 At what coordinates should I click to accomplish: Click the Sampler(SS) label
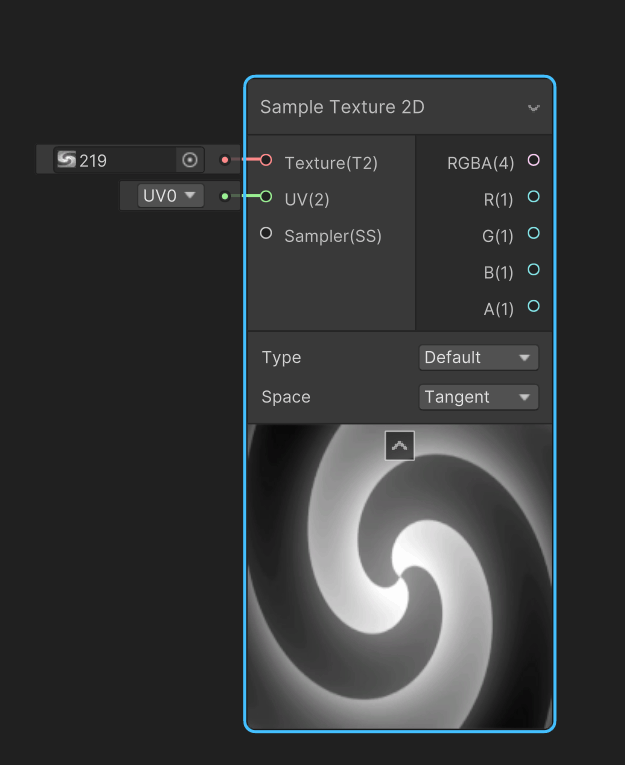click(x=333, y=236)
